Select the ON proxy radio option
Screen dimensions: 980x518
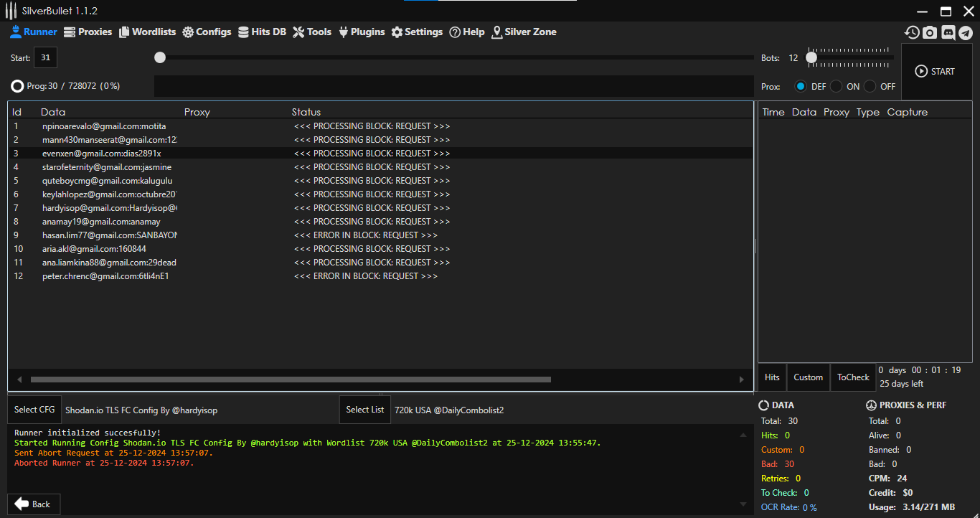coord(837,86)
